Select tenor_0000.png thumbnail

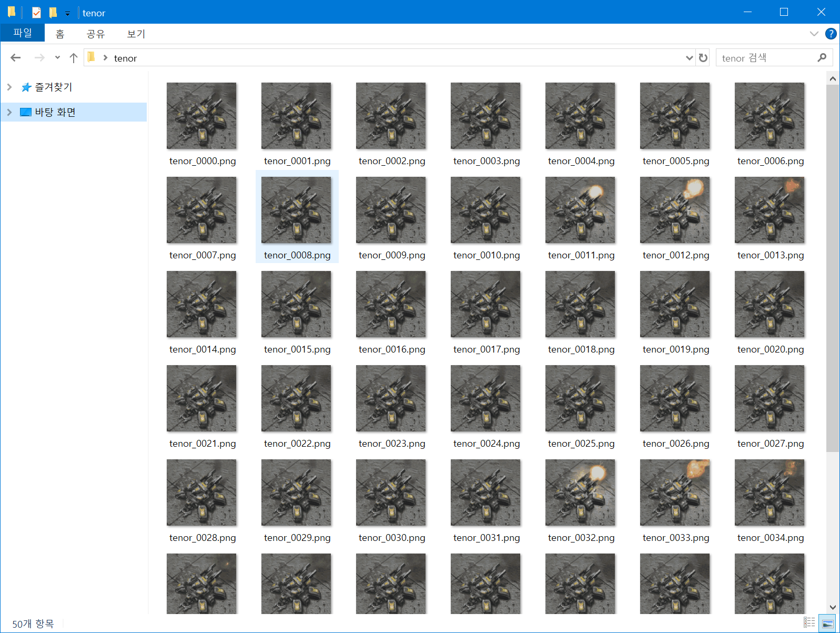tap(201, 116)
